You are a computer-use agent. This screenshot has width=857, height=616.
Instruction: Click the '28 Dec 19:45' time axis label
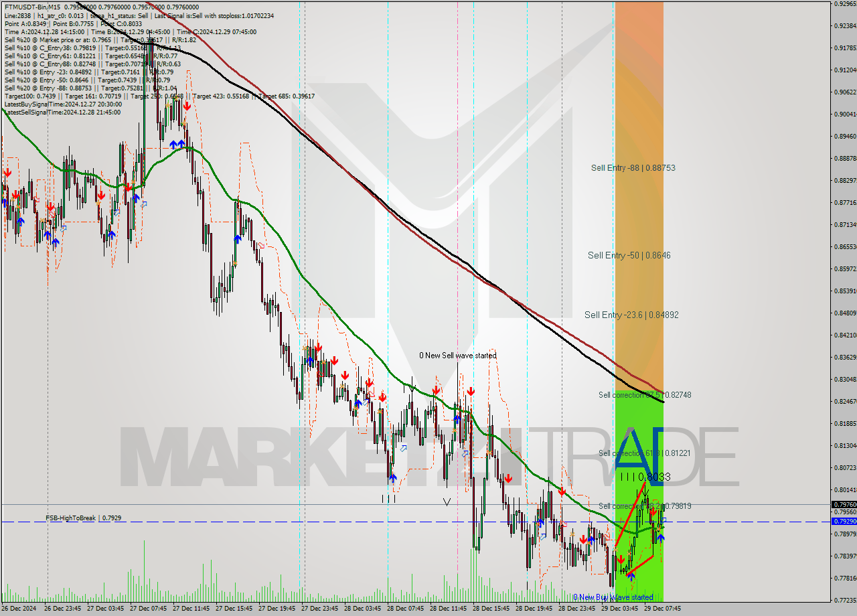pos(534,609)
